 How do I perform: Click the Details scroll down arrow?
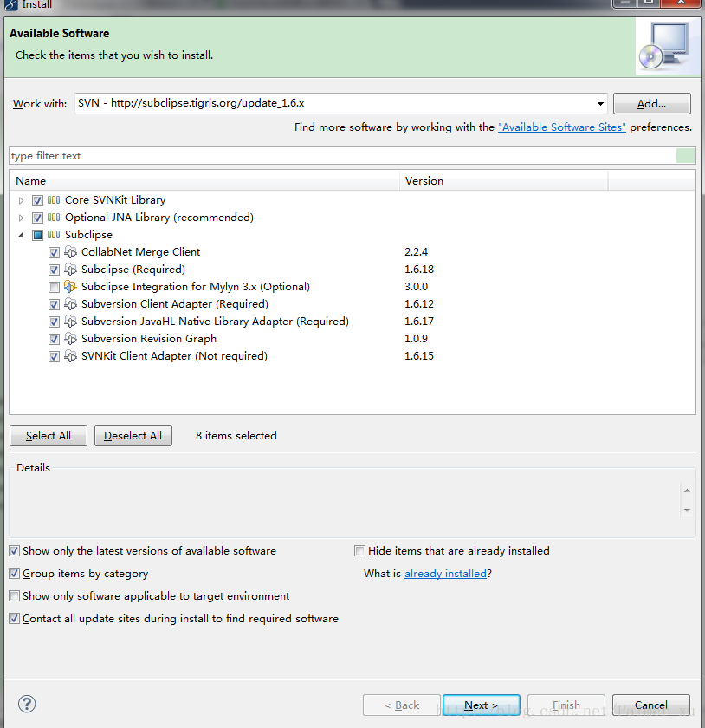coord(687,510)
